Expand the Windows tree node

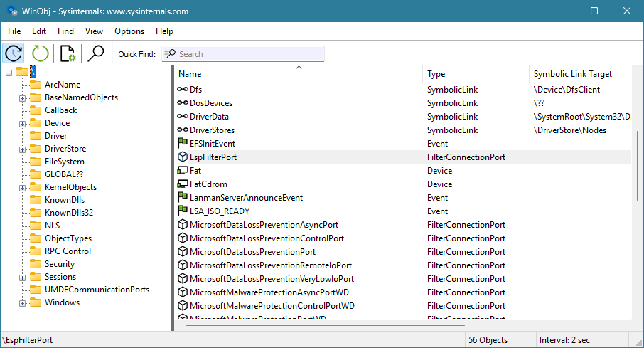click(22, 303)
